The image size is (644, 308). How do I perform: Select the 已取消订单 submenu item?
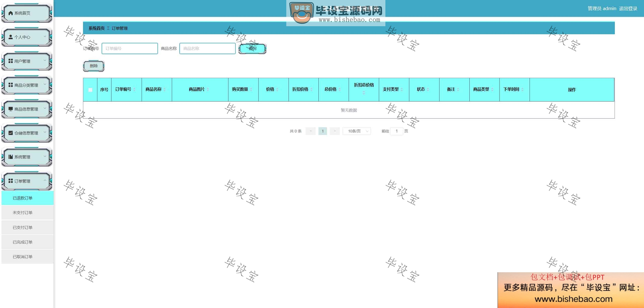(28, 257)
